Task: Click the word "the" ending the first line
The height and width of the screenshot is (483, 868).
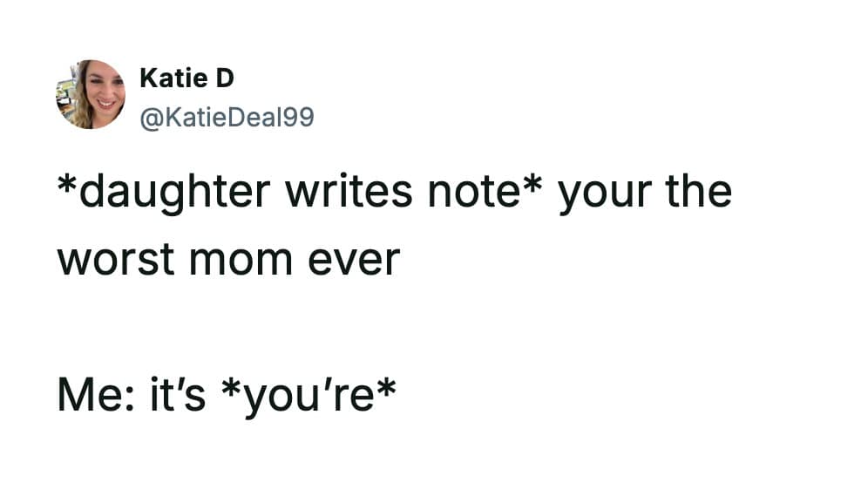Action: (x=702, y=192)
